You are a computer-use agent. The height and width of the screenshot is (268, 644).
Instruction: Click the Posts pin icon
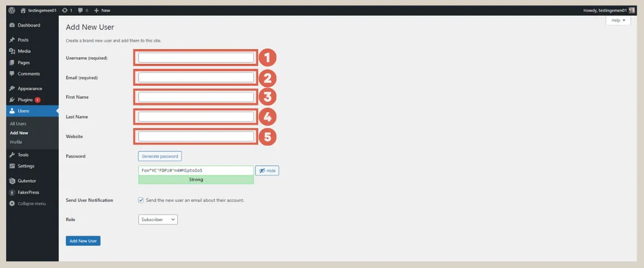[12, 40]
